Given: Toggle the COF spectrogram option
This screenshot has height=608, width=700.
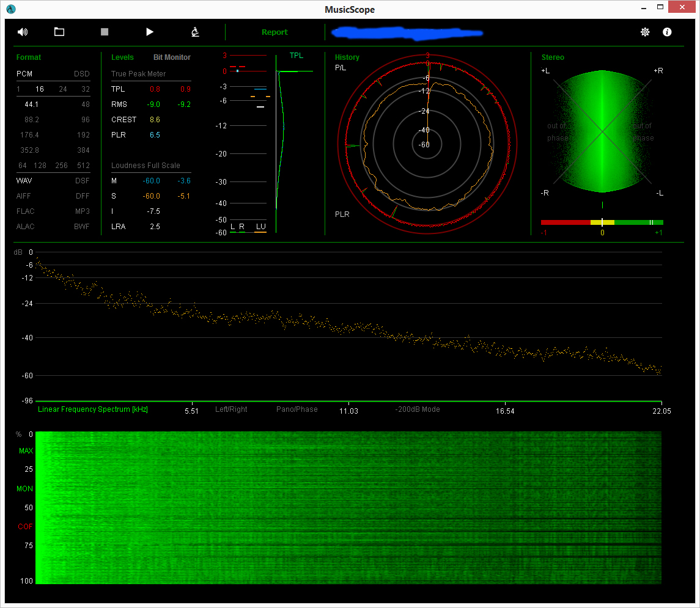Looking at the screenshot, I should click(25, 527).
